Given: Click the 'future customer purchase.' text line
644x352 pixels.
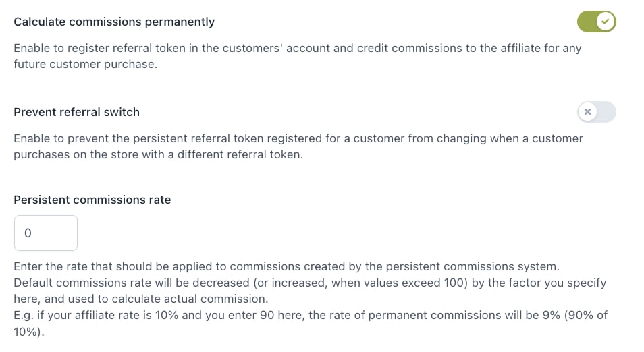Looking at the screenshot, I should (86, 65).
